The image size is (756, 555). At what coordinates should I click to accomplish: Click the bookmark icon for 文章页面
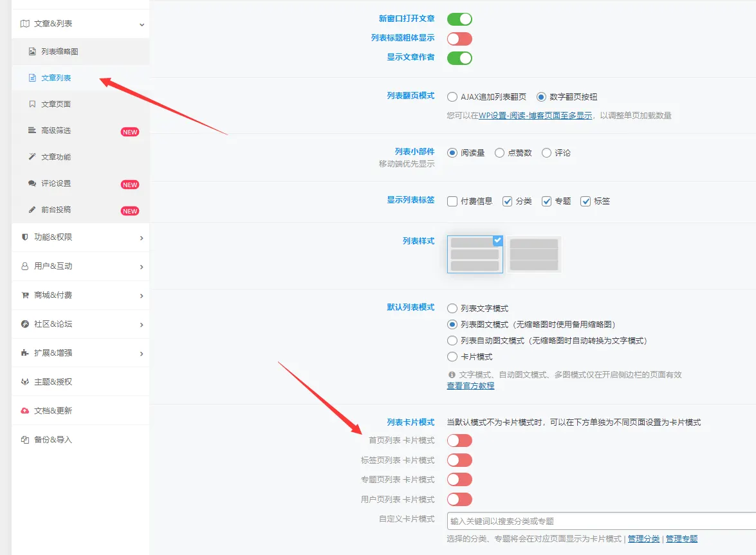tap(32, 104)
